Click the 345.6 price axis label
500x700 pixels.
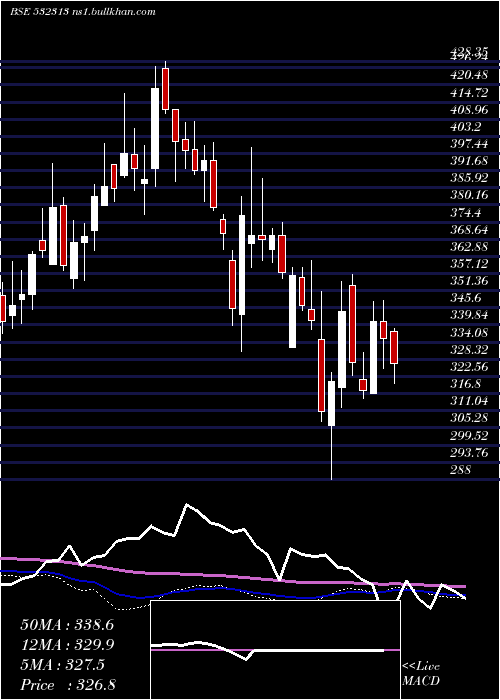pos(465,298)
